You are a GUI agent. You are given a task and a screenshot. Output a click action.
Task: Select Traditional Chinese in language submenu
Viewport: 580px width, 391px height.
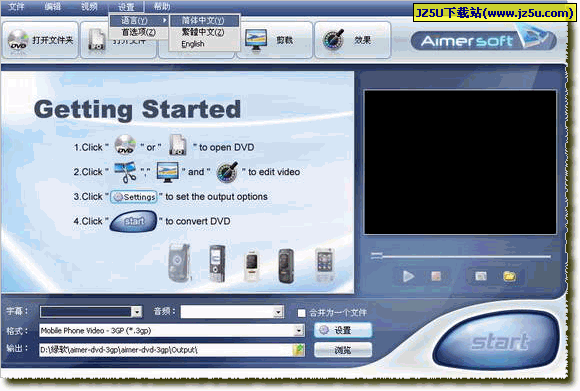pos(203,32)
